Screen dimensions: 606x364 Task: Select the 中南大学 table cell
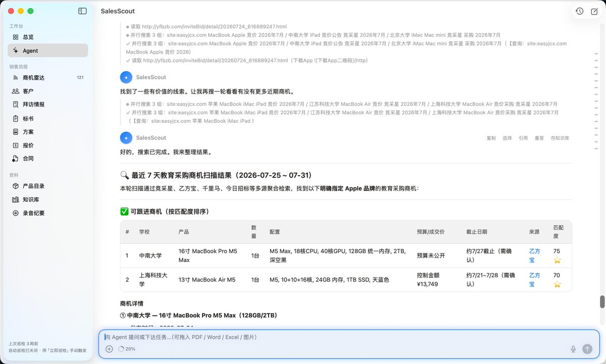click(150, 255)
